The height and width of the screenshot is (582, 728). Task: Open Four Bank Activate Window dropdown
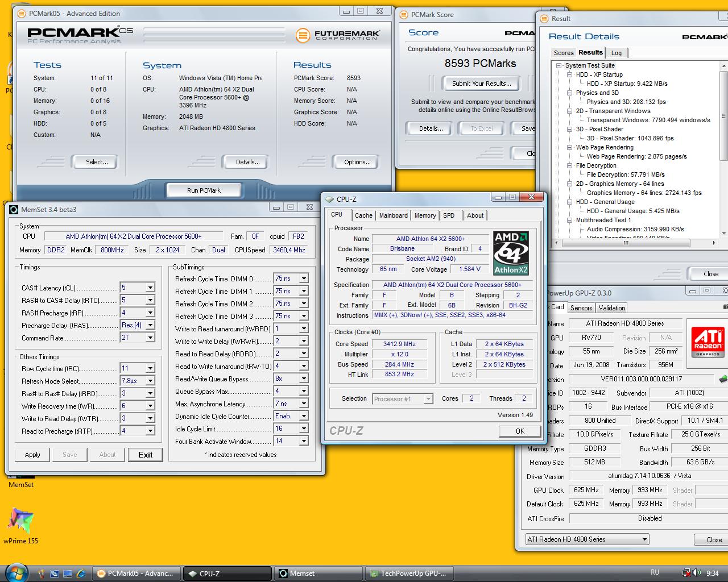point(304,441)
